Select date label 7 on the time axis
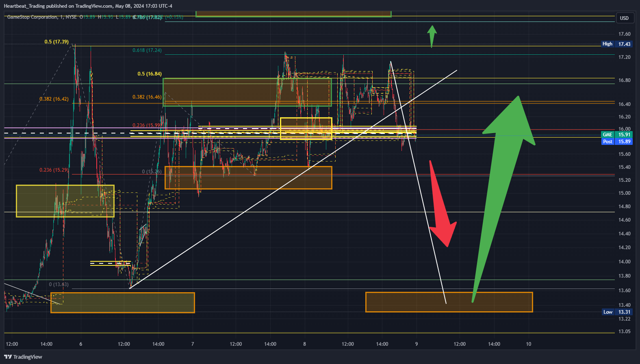Screen dimensions: 640x364 coord(193,344)
